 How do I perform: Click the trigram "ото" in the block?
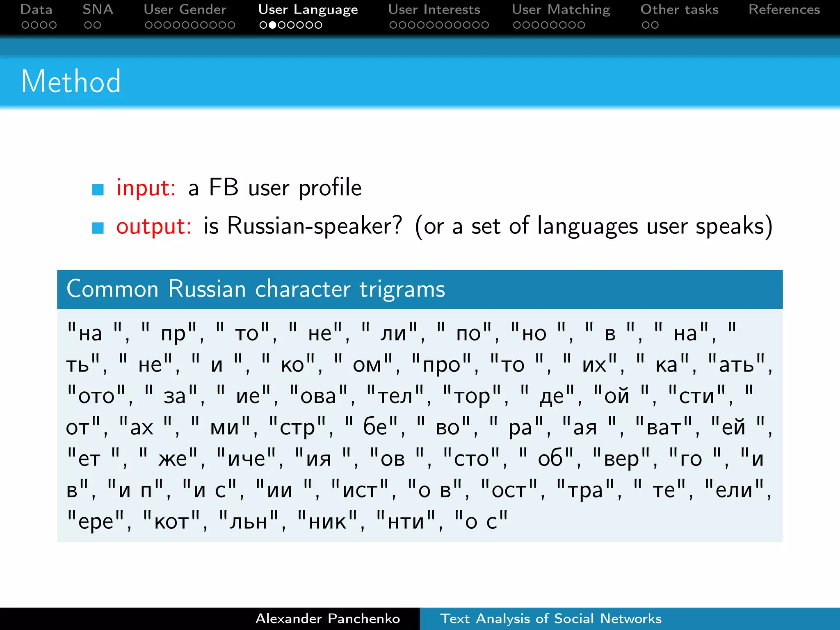[97, 396]
